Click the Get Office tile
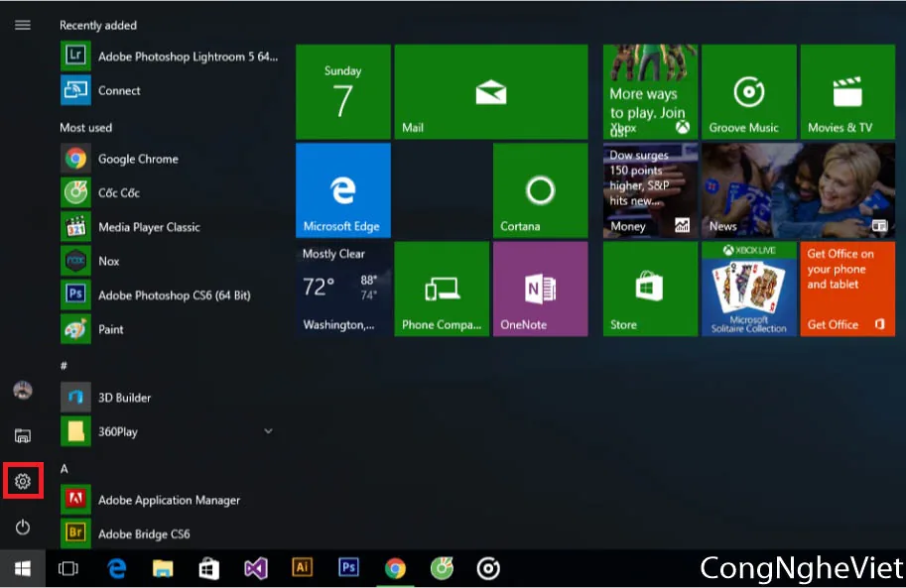Screen dimensions: 906x588 (847, 289)
